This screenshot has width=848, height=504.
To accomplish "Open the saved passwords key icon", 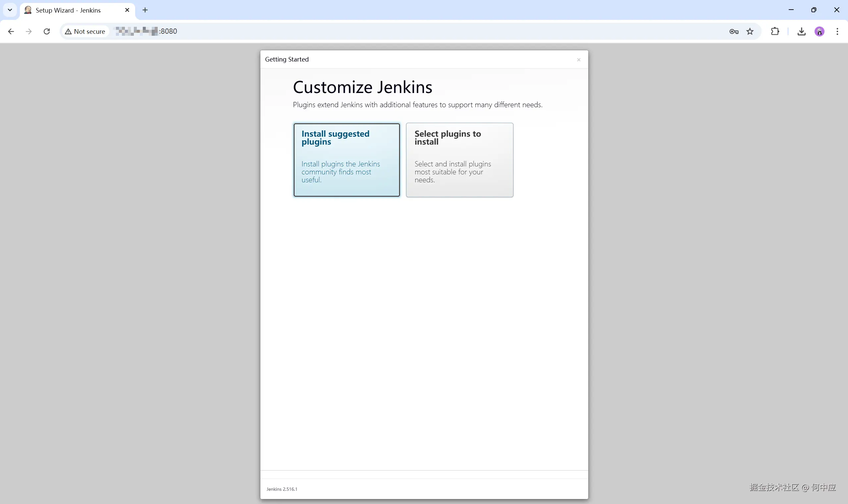I will (733, 31).
